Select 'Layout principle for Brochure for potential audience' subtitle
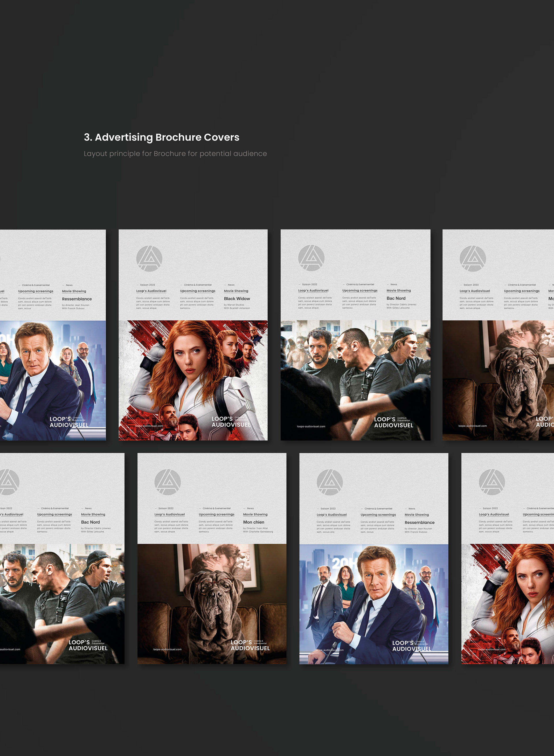The width and height of the screenshot is (554, 756). 175,154
